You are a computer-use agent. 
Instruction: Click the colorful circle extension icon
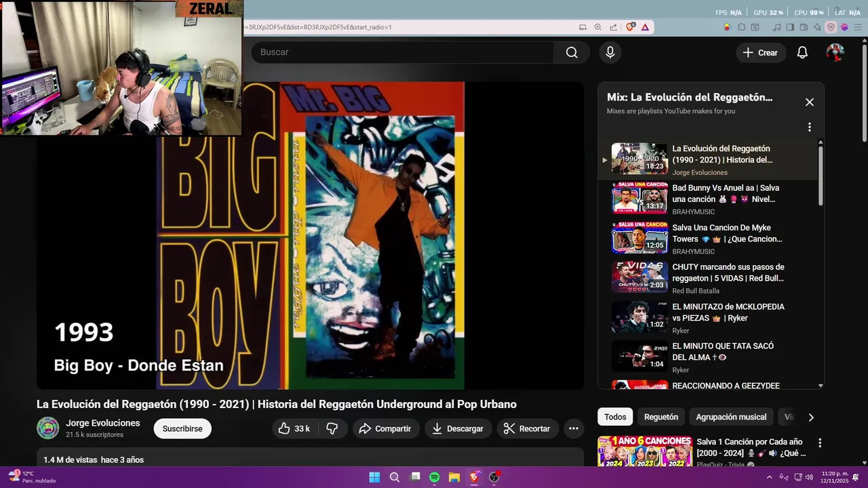coord(727,27)
